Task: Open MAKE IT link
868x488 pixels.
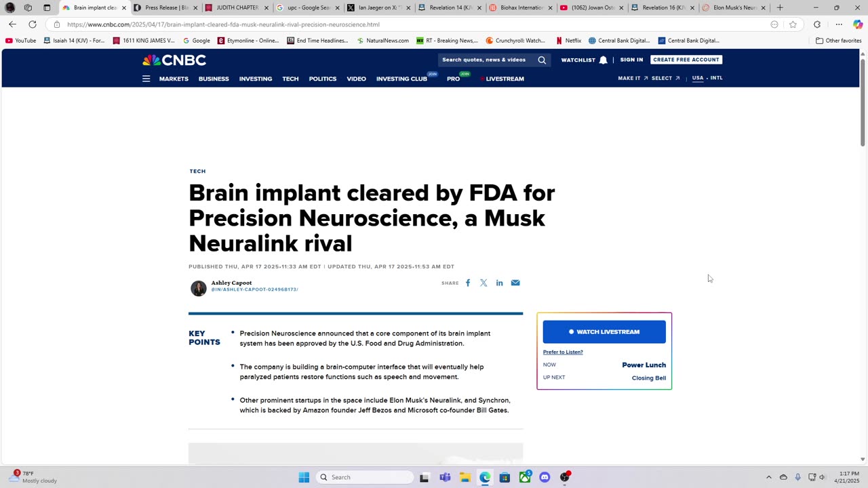Action: [633, 78]
